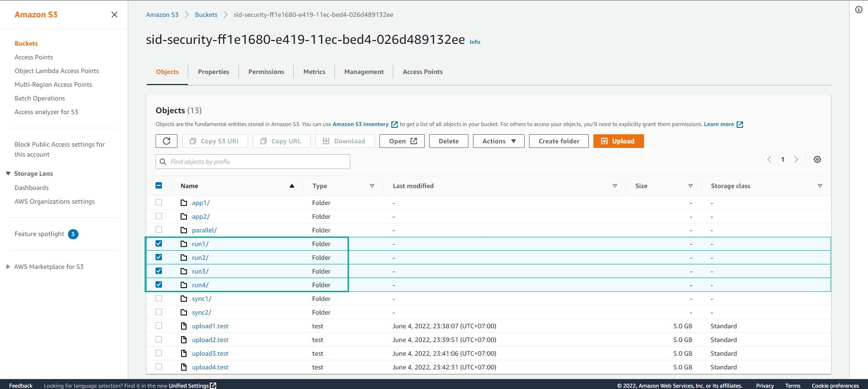
Task: Expand AWS Marketplace for S3 section
Action: coord(8,267)
